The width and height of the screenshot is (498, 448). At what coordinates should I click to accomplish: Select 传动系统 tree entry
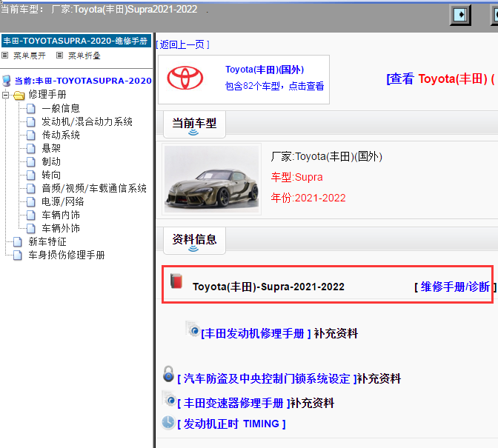pyautogui.click(x=61, y=136)
